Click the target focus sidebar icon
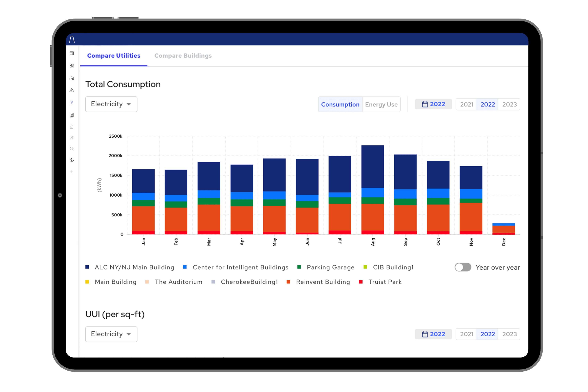 click(x=72, y=65)
